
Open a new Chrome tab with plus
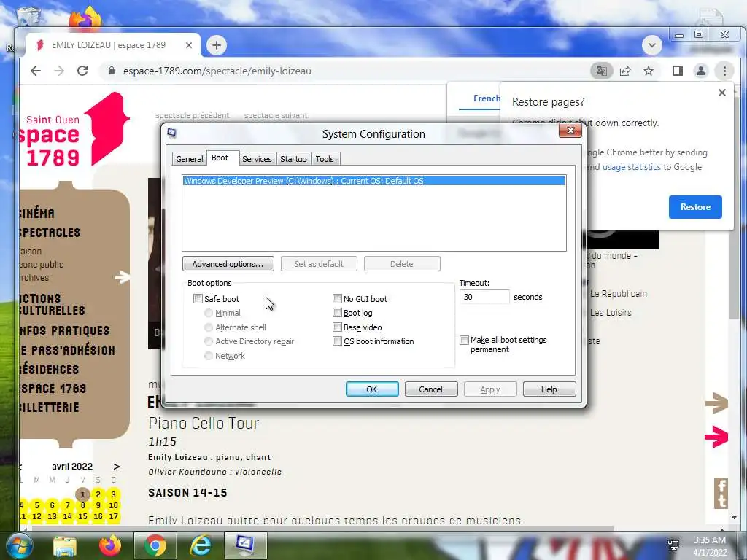click(x=216, y=45)
